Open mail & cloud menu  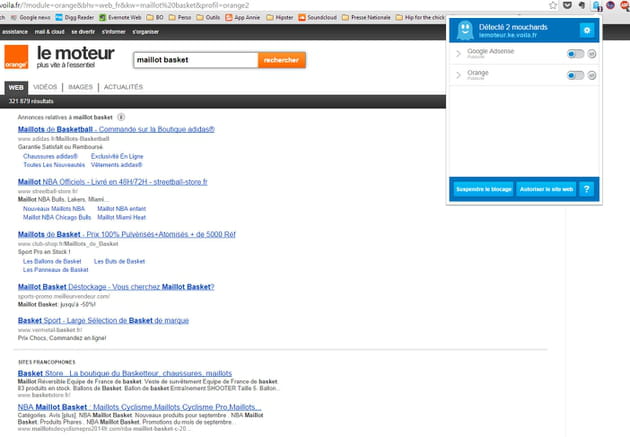click(49, 32)
